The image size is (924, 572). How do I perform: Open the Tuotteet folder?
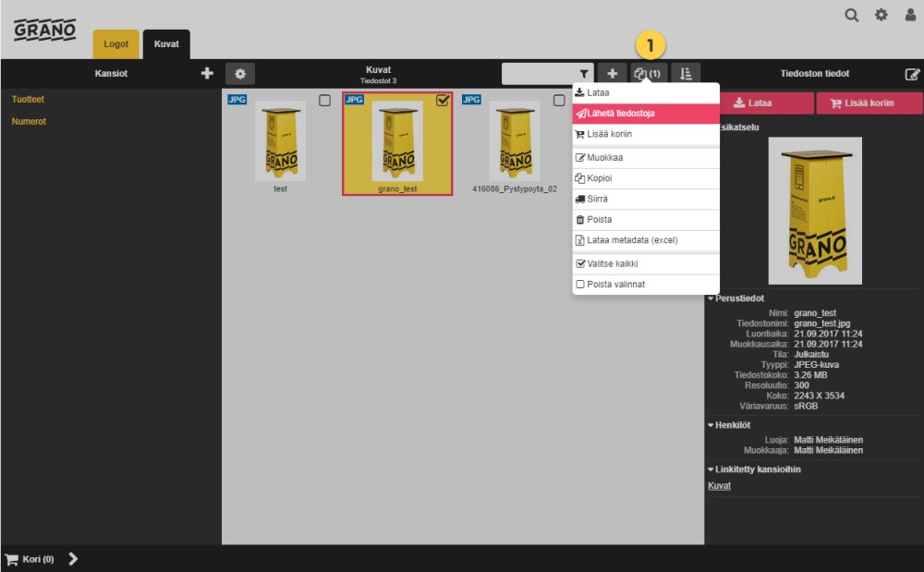point(28,99)
